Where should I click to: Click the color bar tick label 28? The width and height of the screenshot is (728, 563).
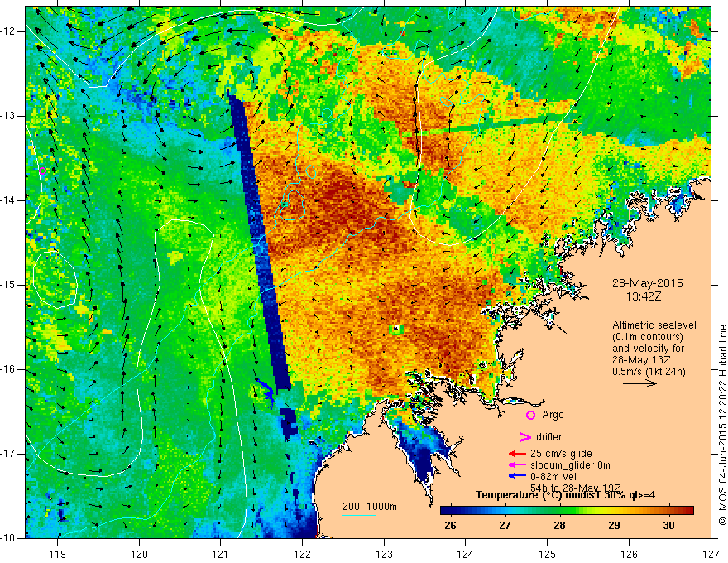[559, 526]
